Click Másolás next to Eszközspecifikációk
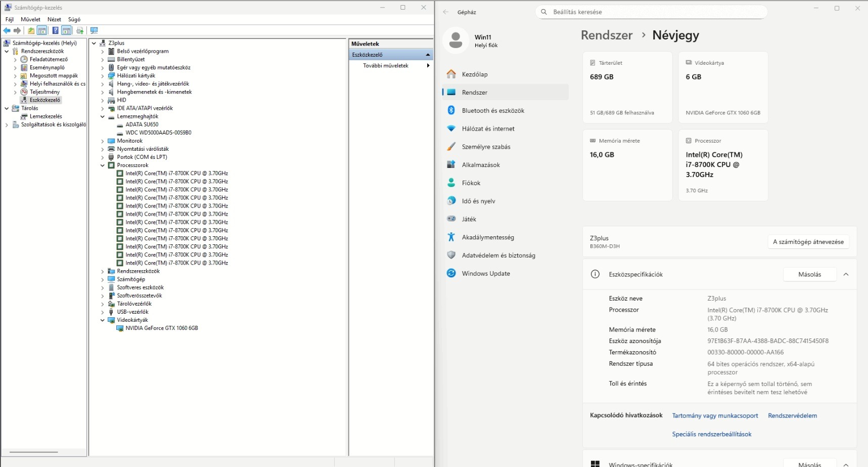Viewport: 868px width, 467px height. point(810,274)
